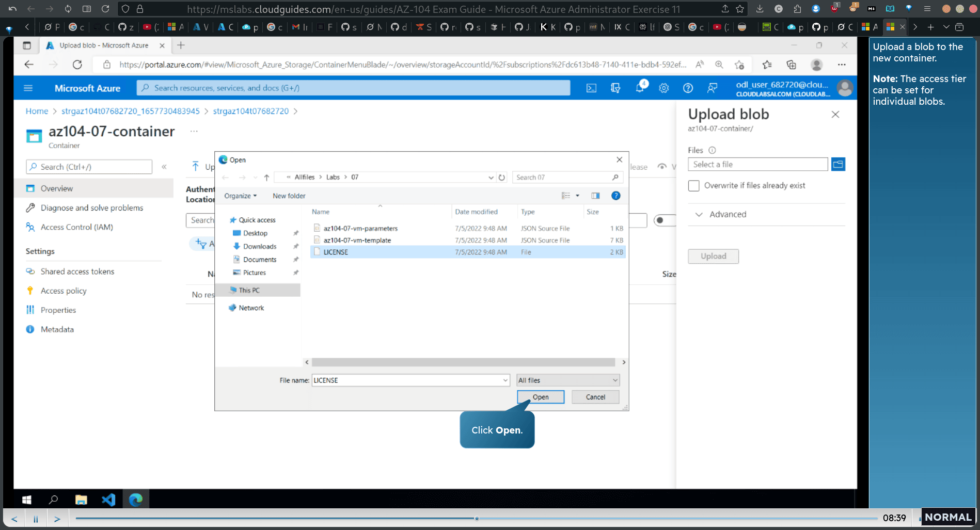
Task: Check Overwrite if files already exist
Action: pos(694,186)
